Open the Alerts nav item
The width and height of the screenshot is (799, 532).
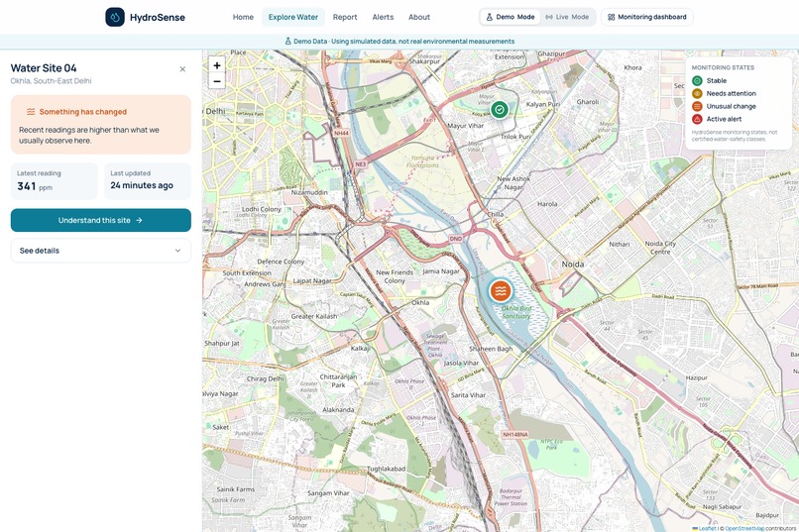point(383,17)
